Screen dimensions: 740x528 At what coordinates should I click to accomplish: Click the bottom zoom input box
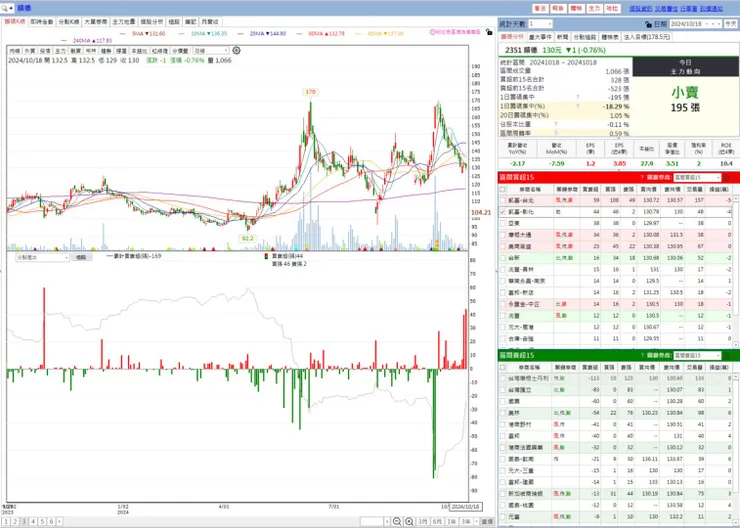[372, 521]
